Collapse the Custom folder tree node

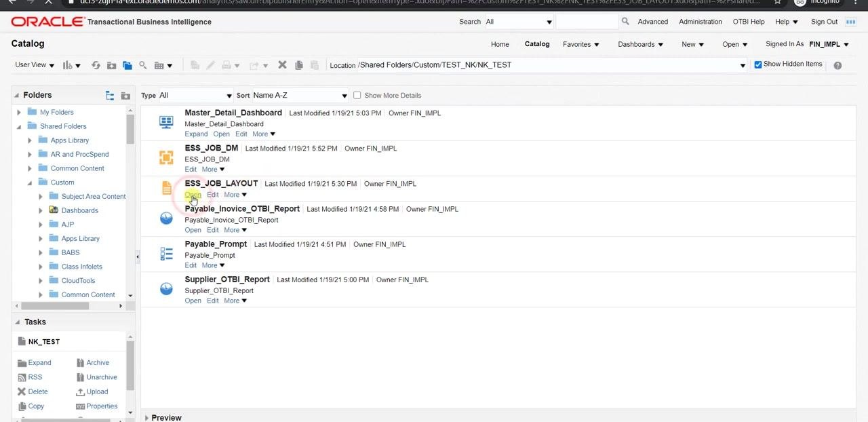pos(30,183)
